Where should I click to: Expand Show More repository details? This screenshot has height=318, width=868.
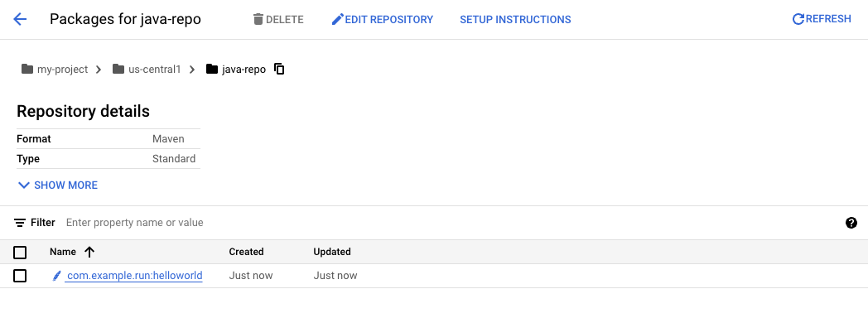pos(58,185)
